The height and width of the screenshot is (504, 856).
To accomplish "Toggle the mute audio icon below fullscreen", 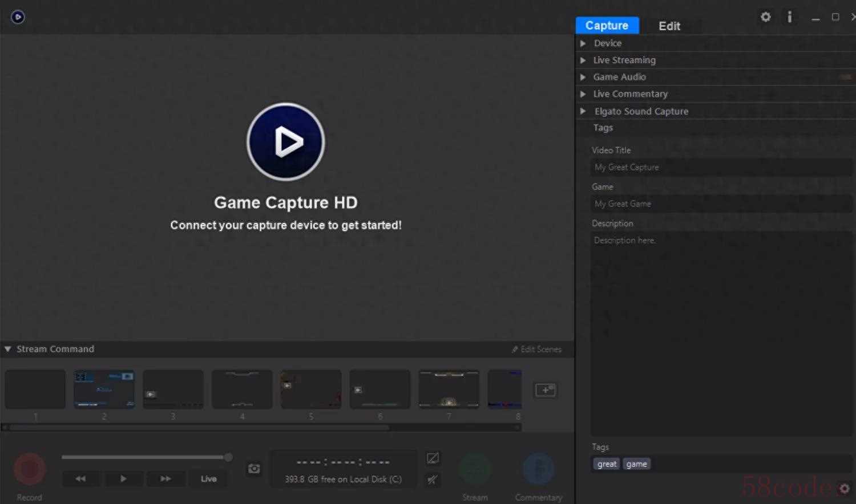I will (433, 479).
